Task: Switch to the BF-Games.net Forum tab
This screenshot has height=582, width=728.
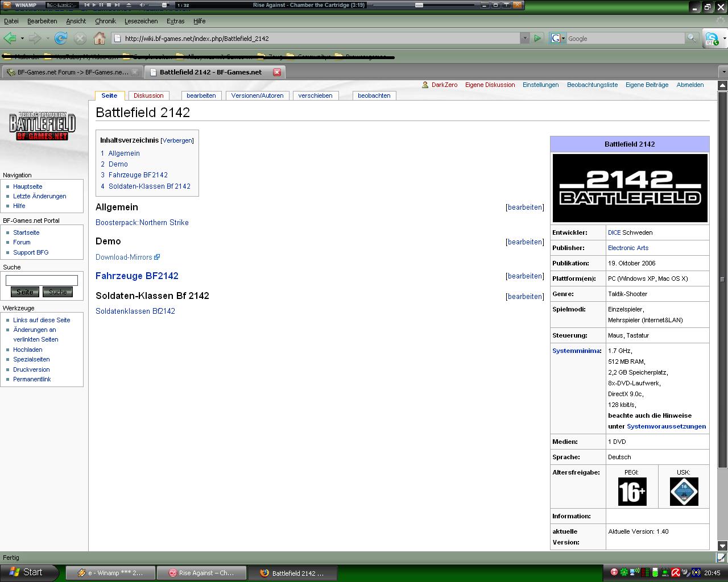Action: 72,72
